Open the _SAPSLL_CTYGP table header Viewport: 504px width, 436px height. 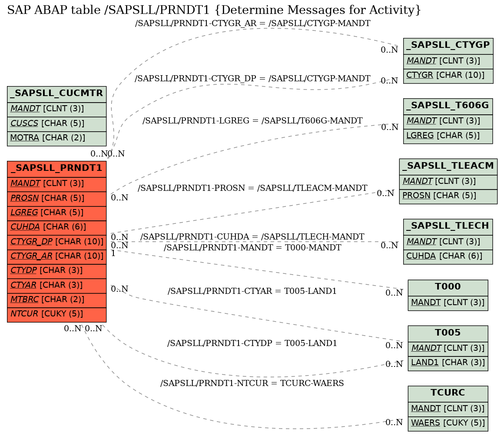click(448, 46)
